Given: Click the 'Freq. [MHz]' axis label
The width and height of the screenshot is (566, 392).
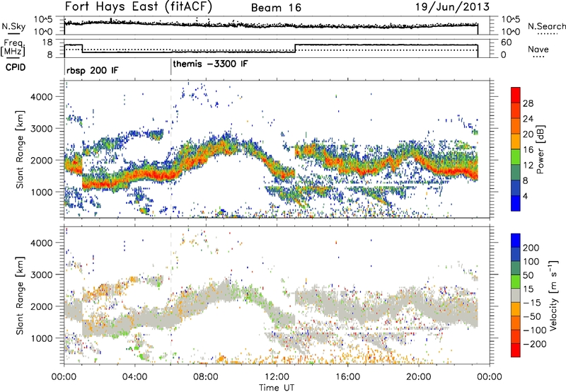Looking at the screenshot, I should tap(13, 47).
